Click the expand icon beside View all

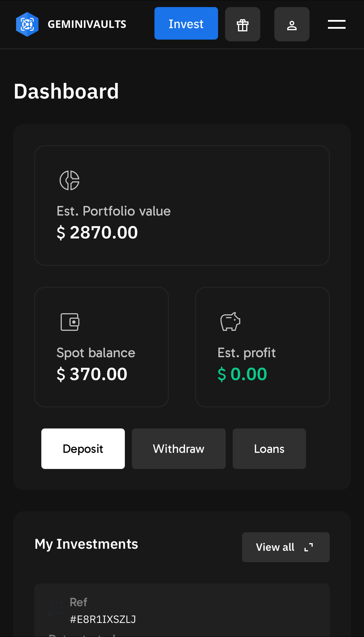click(x=309, y=547)
